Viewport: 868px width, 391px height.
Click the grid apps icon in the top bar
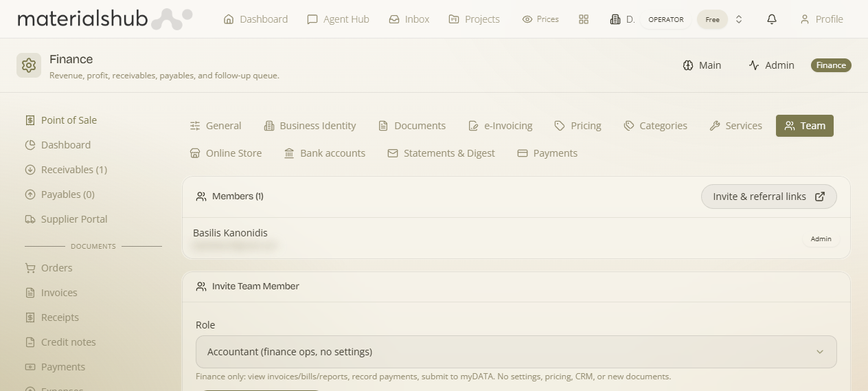click(x=584, y=19)
